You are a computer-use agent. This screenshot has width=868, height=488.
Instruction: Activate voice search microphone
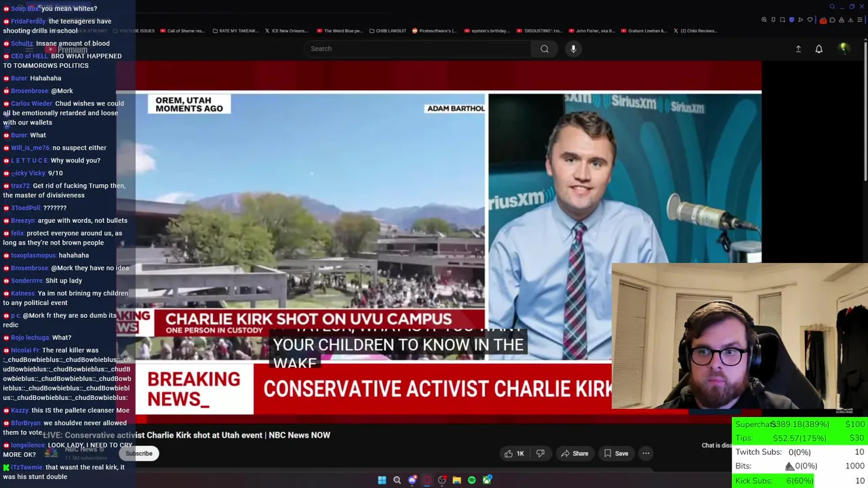573,49
